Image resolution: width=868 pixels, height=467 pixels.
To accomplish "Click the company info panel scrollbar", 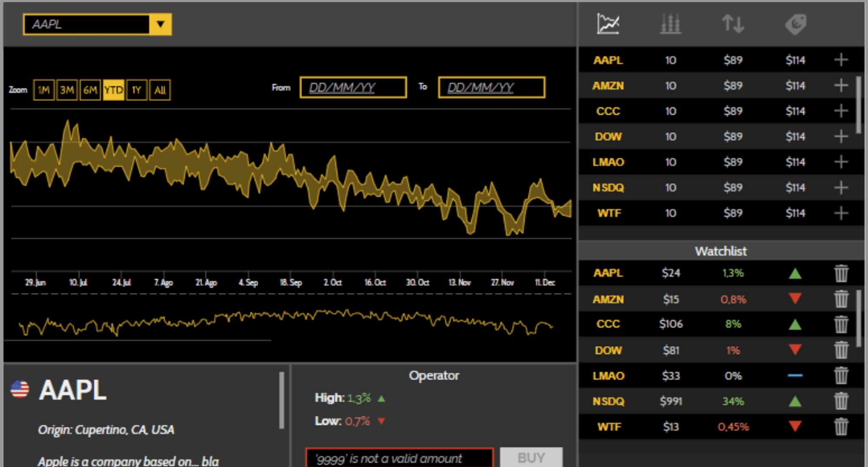I will coord(282,400).
